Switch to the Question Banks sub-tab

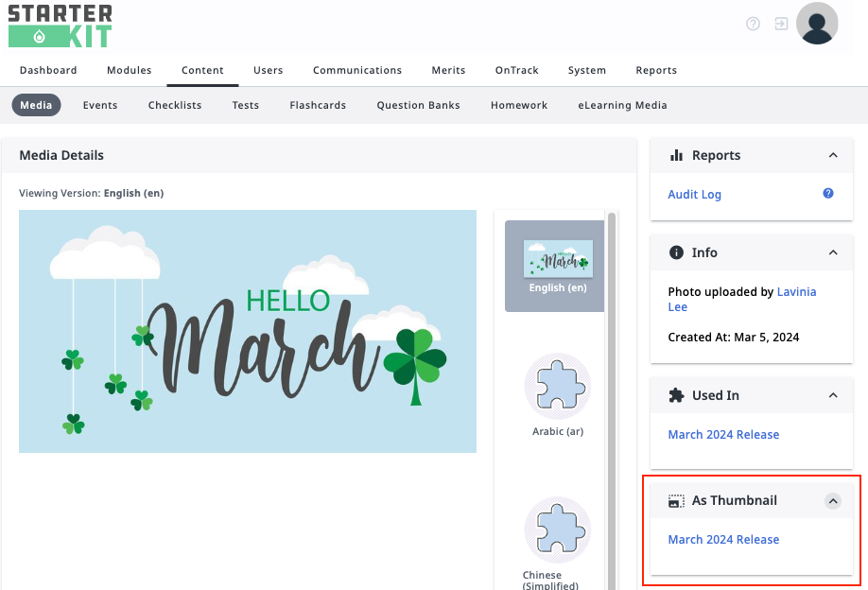tap(418, 105)
